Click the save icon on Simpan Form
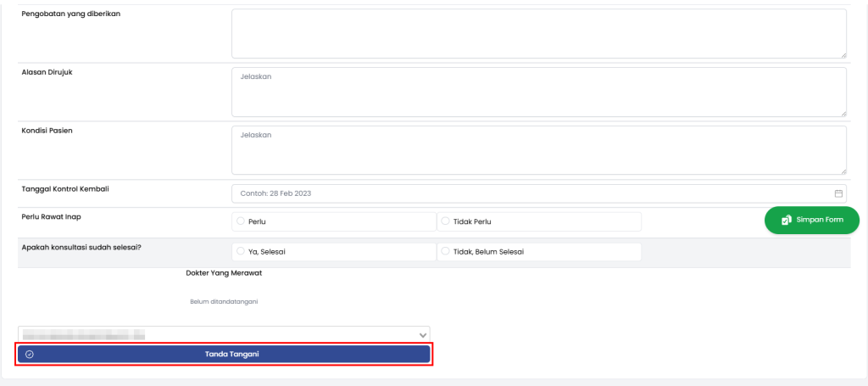 (786, 220)
